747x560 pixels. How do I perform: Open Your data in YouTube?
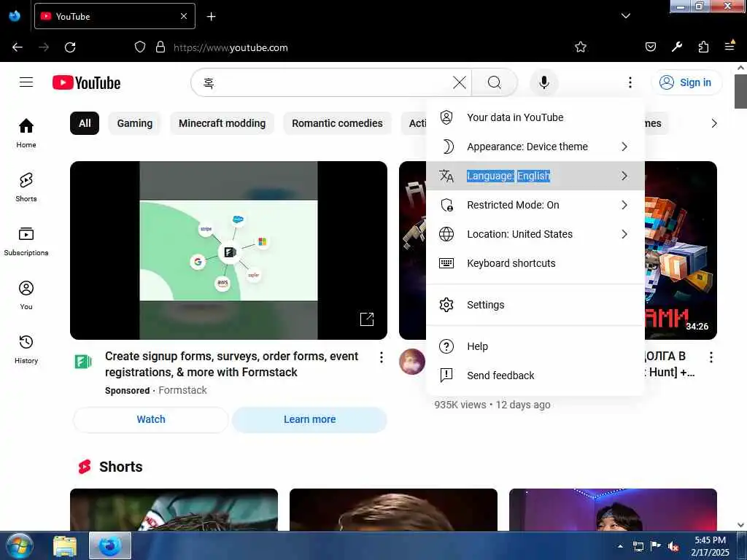tap(535, 117)
